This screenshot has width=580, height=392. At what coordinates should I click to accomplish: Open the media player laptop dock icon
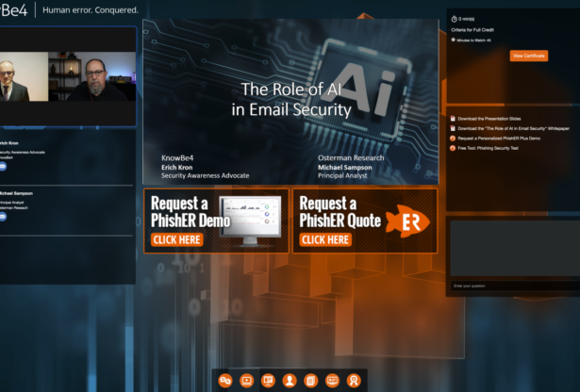click(x=247, y=380)
